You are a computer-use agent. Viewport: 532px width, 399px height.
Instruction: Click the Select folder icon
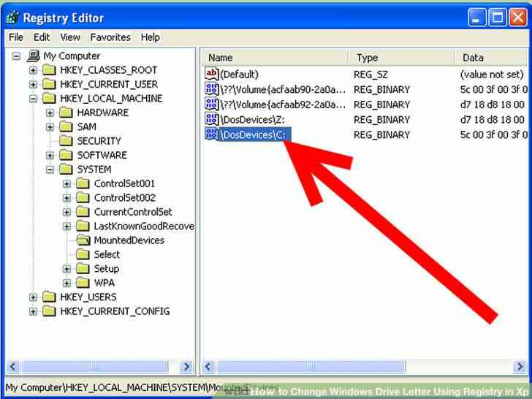[83, 254]
